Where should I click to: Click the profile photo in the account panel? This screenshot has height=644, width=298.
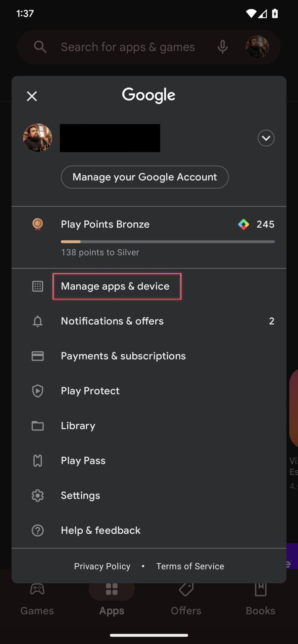click(x=38, y=138)
